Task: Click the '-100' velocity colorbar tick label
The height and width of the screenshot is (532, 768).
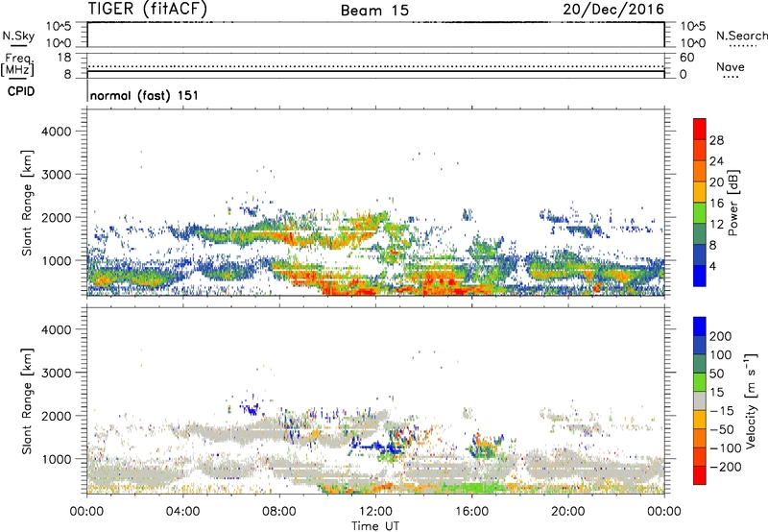Action: coord(725,448)
